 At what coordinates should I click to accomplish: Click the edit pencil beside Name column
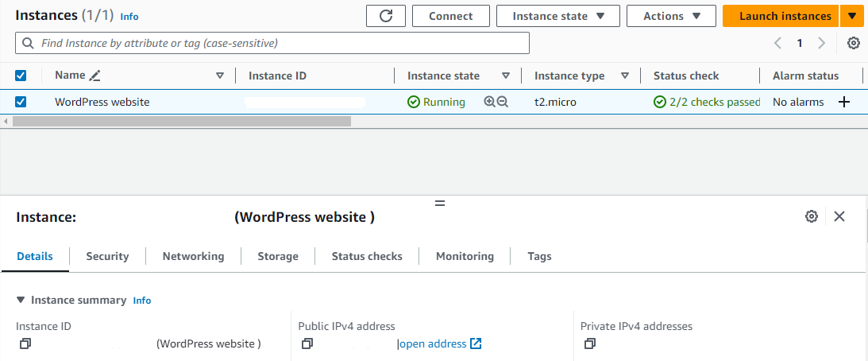tap(95, 76)
